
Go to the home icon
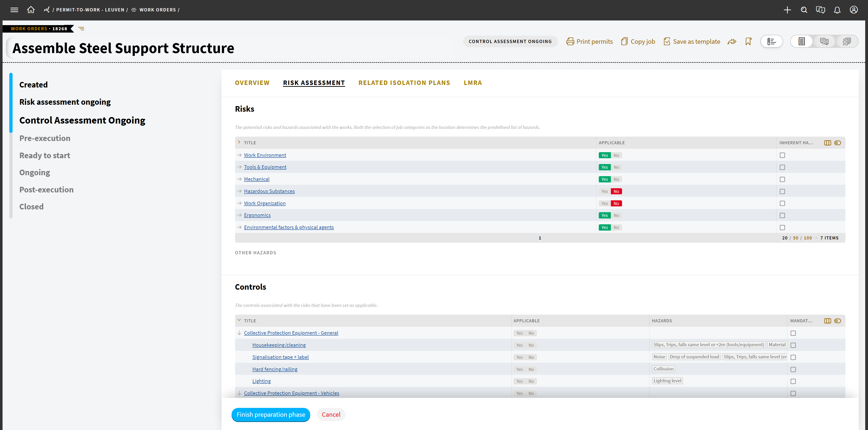click(x=31, y=10)
